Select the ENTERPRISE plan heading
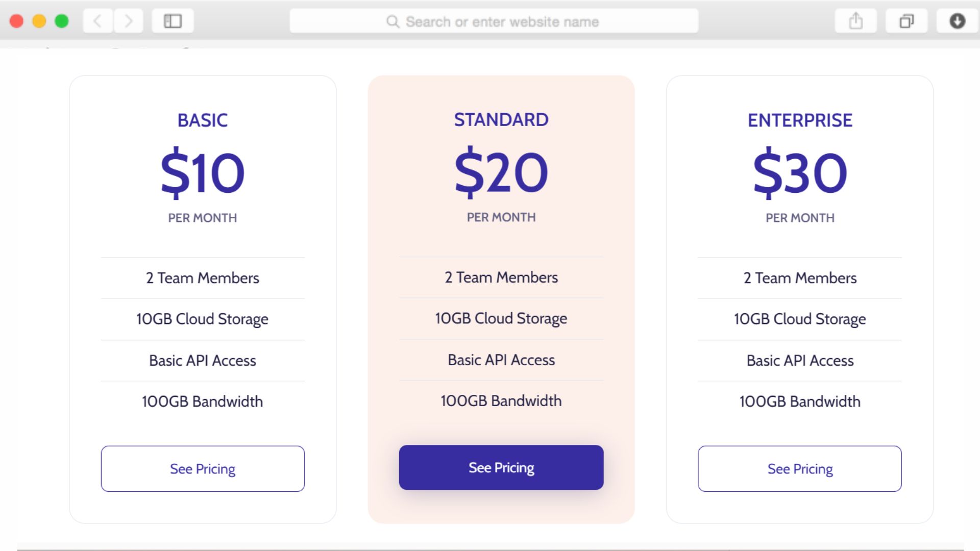 click(x=800, y=120)
